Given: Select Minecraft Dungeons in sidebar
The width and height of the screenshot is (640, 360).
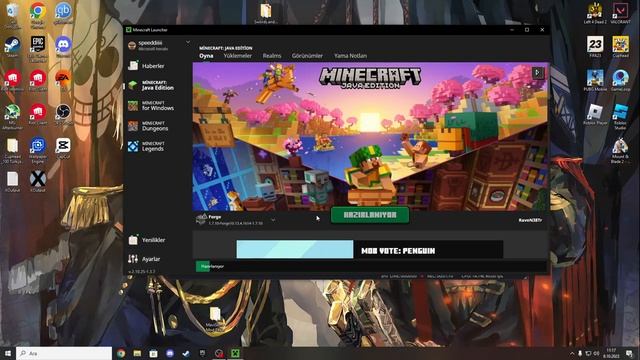Looking at the screenshot, I should 151,126.
